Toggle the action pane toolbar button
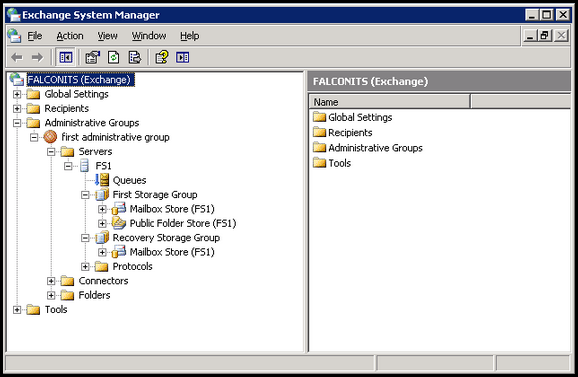This screenshot has height=377, width=578. point(182,57)
